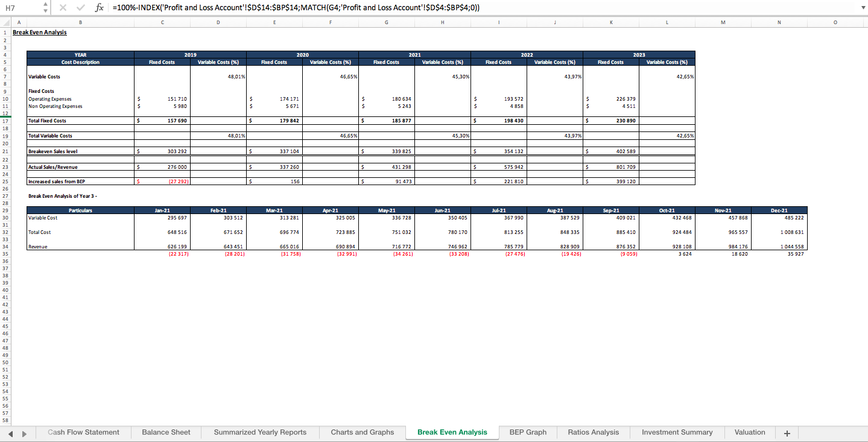Select Non Operating Expenses label cell

(x=80, y=106)
